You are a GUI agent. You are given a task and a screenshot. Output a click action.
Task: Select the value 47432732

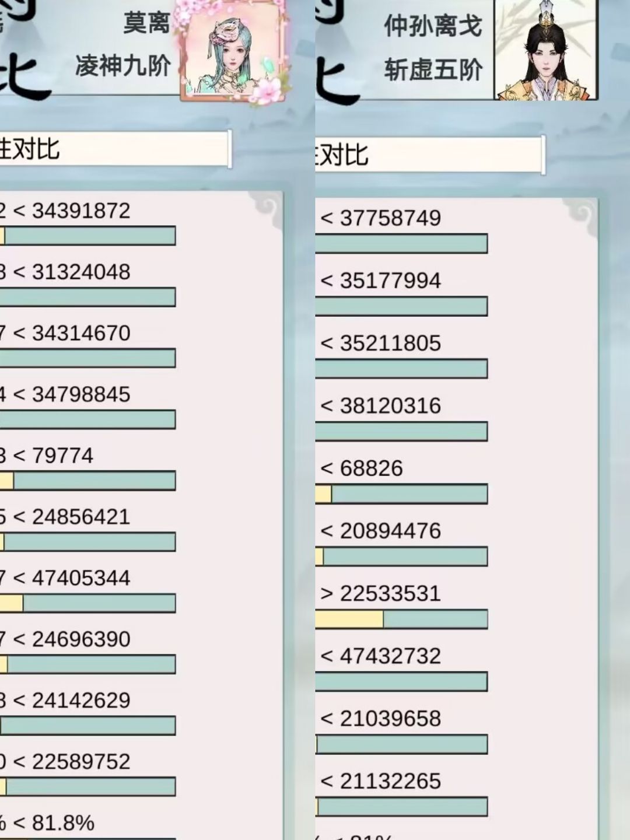coord(390,656)
